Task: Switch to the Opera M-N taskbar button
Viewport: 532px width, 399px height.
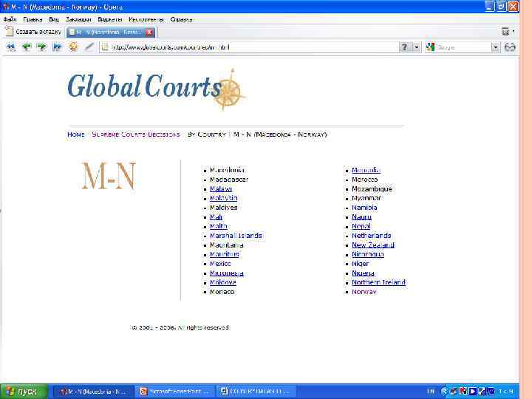Action: 93,392
